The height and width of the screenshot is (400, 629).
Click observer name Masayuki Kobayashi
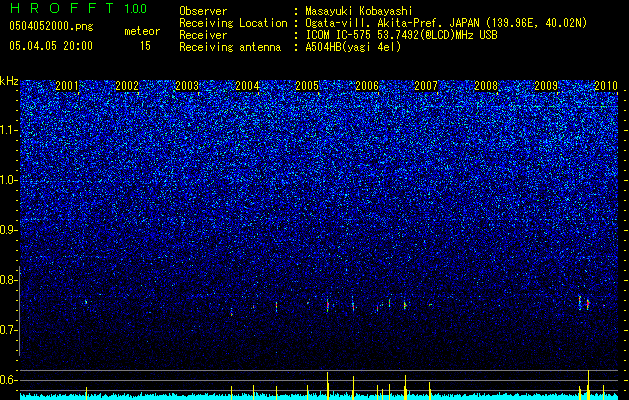tap(359, 11)
